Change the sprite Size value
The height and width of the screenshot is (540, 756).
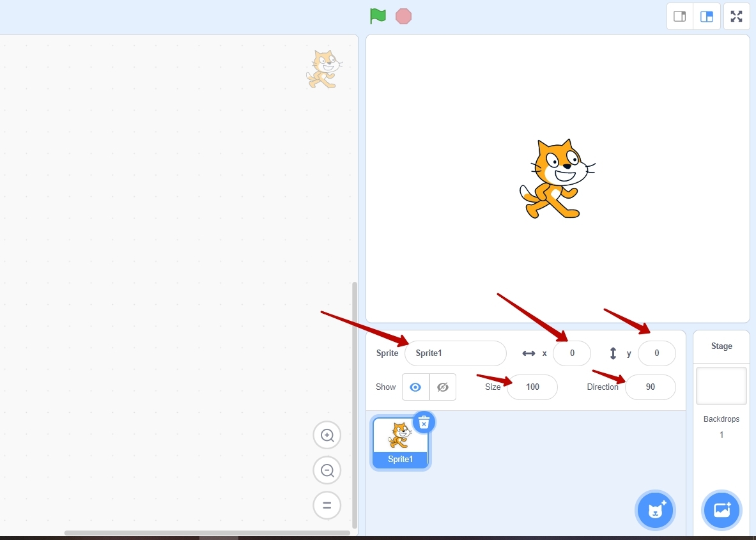pyautogui.click(x=532, y=387)
